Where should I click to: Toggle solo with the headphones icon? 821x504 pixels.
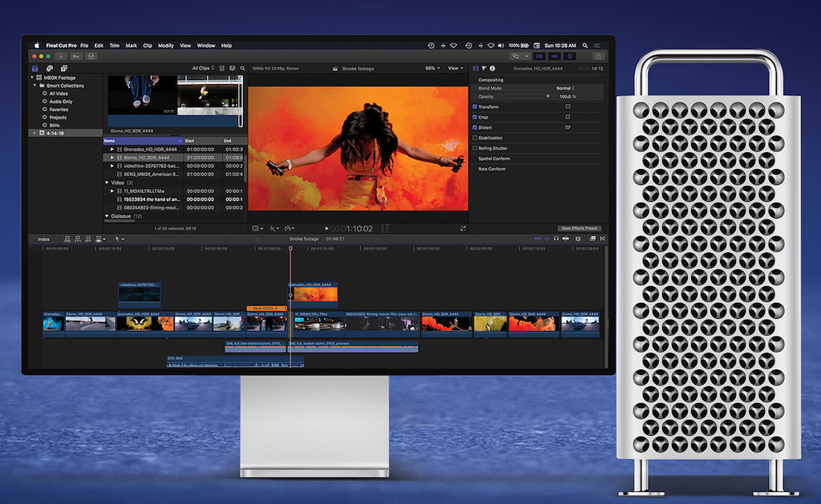(556, 239)
